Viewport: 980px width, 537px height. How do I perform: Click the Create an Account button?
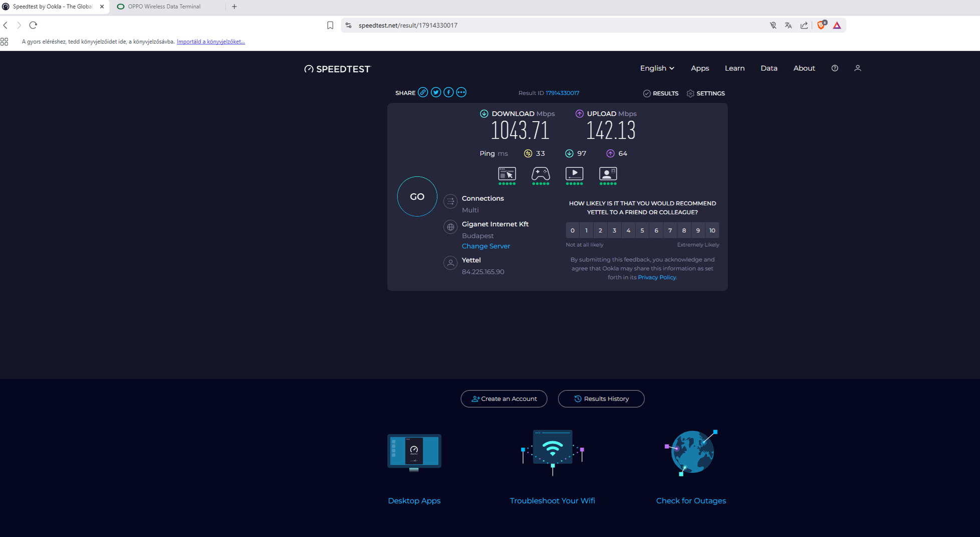pyautogui.click(x=504, y=399)
